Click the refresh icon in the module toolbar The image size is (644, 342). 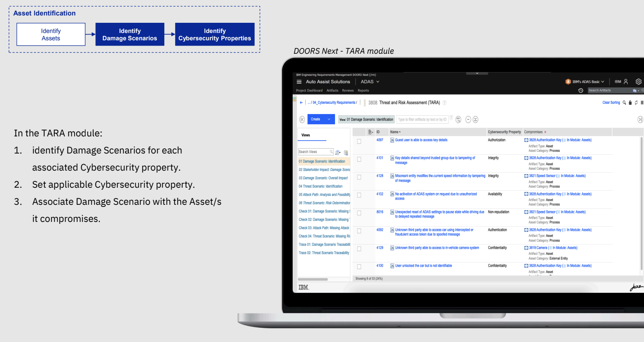coord(636,103)
